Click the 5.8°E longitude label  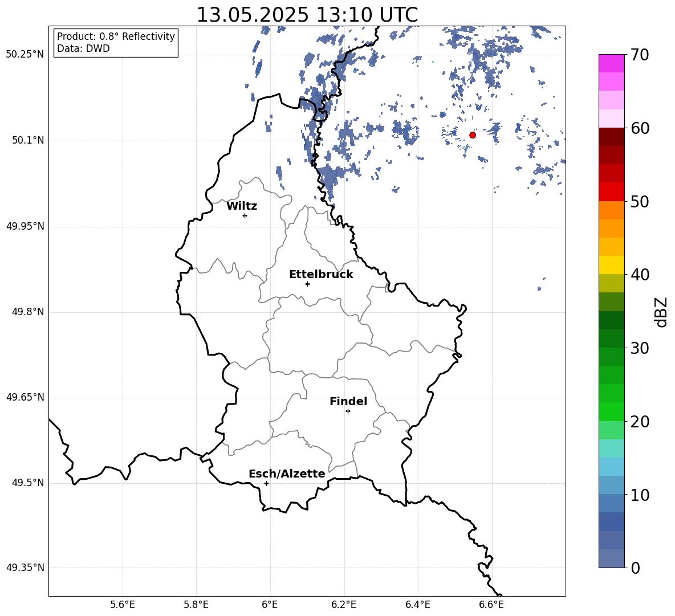coord(196,605)
